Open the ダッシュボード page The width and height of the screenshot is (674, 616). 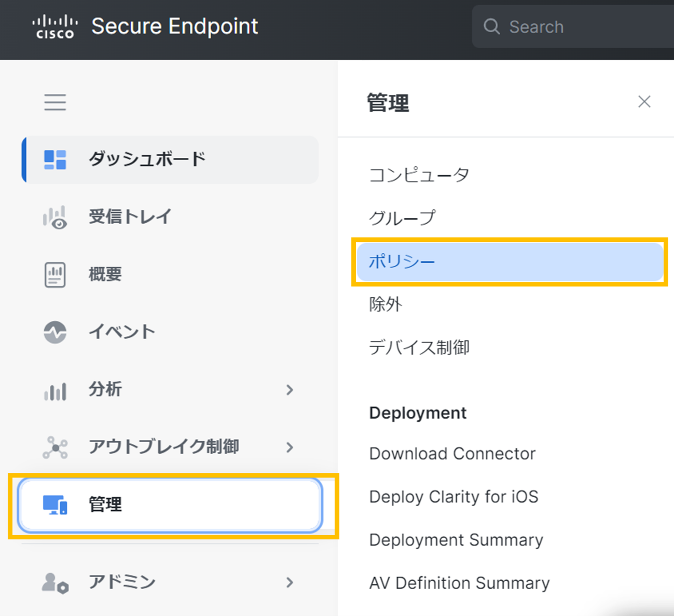[x=171, y=160]
